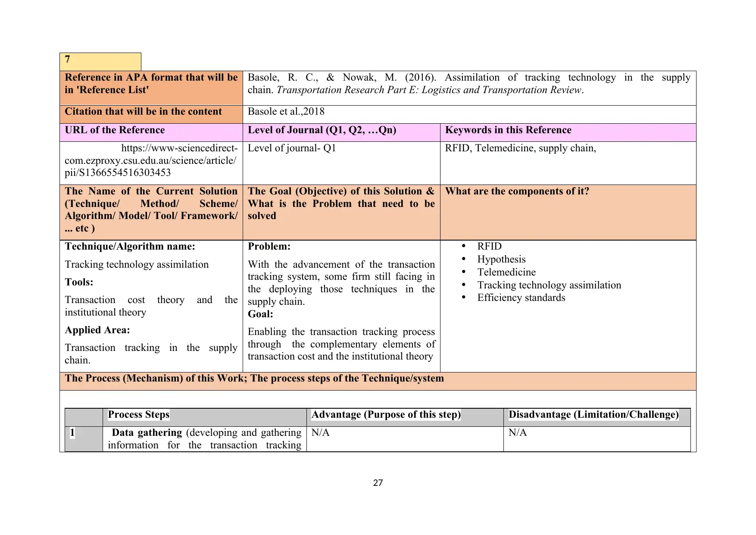Select the 'Basole et al.,2018' citation

click(286, 112)
